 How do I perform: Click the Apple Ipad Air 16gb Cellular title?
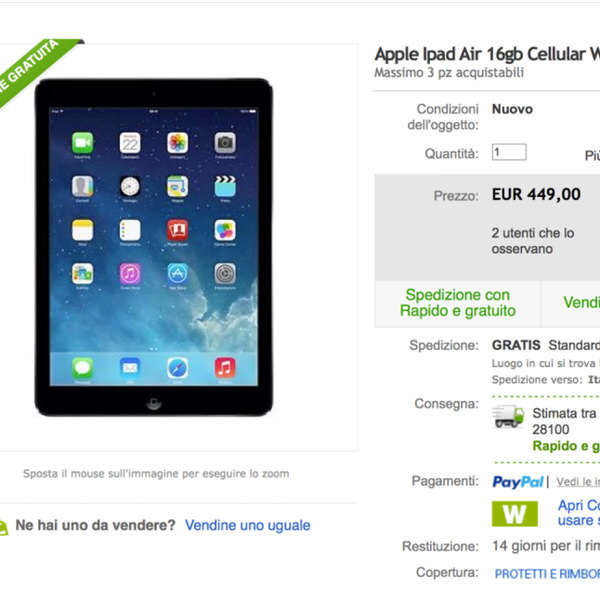click(487, 54)
